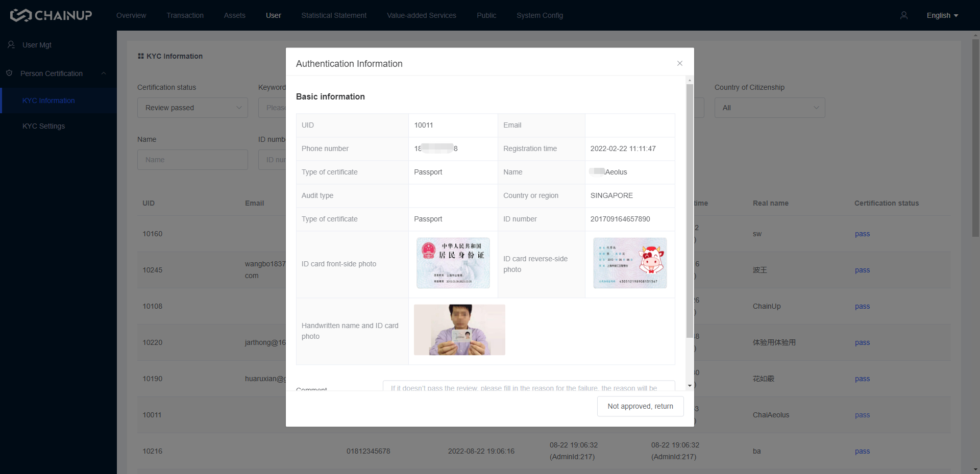Click pass link for UID 10160
Viewport: 980px width, 474px height.
tap(862, 234)
